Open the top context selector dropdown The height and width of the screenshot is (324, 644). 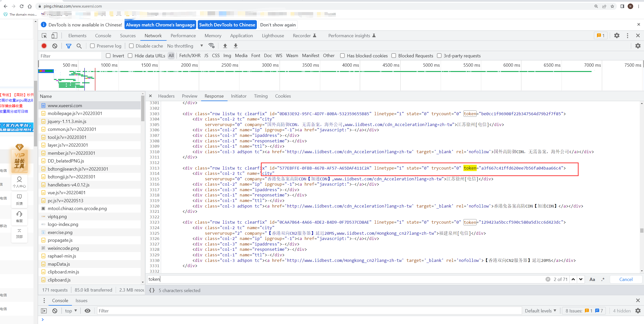[x=71, y=311]
